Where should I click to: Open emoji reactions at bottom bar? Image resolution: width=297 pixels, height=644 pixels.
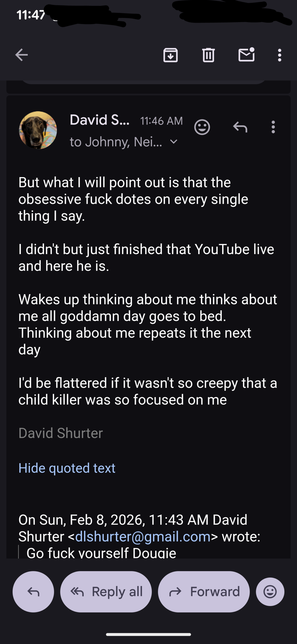pos(270,592)
